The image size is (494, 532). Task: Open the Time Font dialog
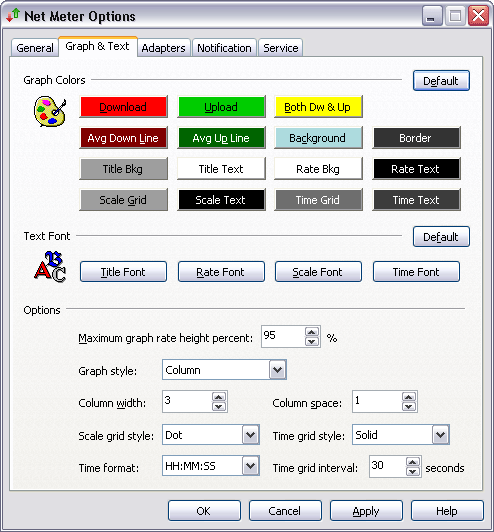(x=416, y=272)
